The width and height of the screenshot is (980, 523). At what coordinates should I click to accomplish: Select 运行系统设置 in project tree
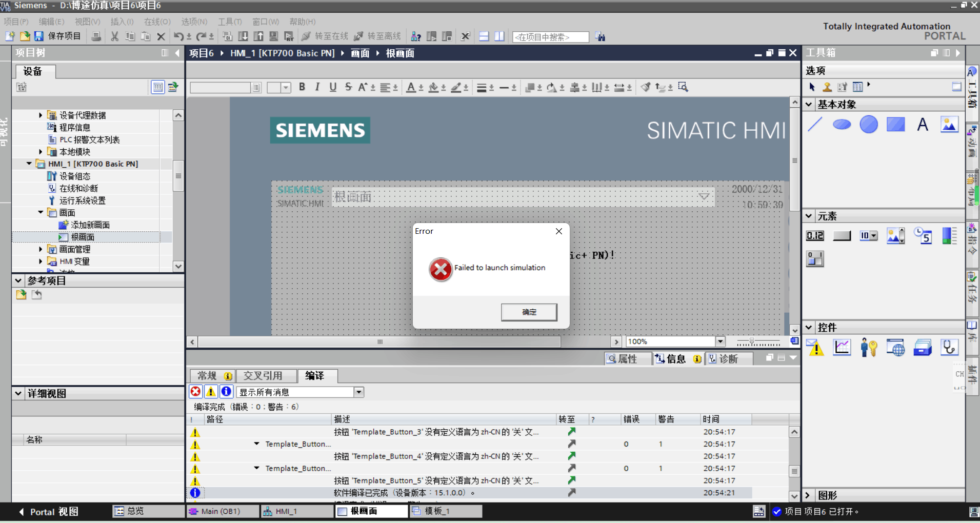coord(82,200)
